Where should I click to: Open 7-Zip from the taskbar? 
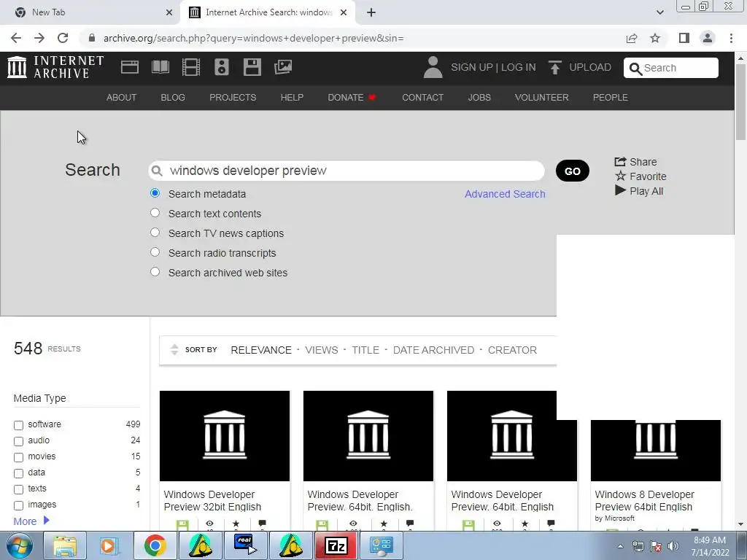(336, 545)
